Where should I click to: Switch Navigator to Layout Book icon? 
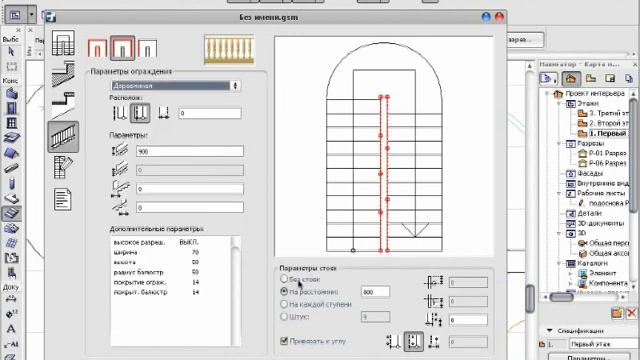point(610,78)
